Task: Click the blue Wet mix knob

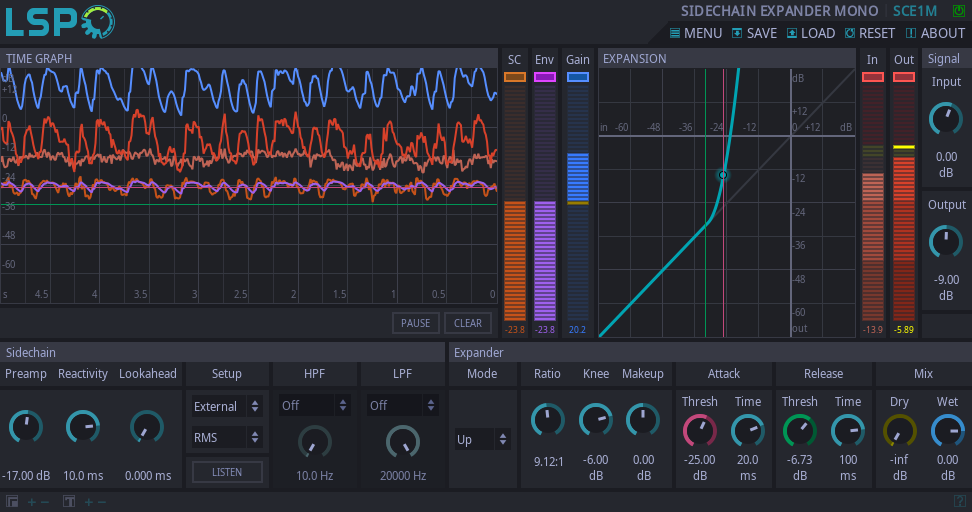Action: click(947, 430)
